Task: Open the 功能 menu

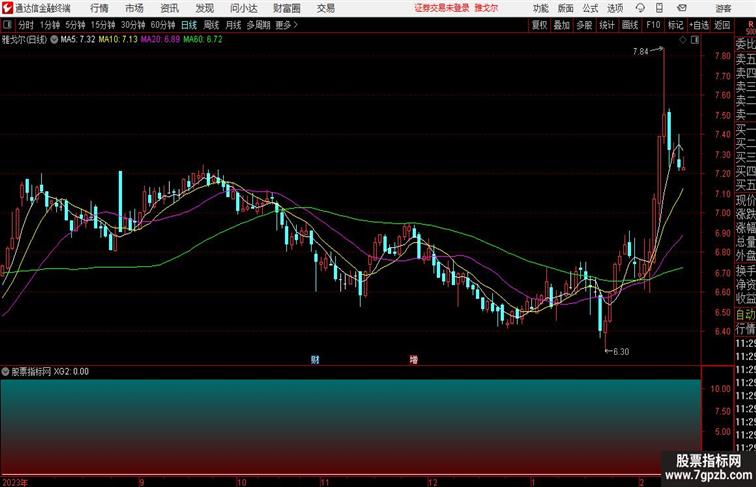Action: [x=540, y=8]
